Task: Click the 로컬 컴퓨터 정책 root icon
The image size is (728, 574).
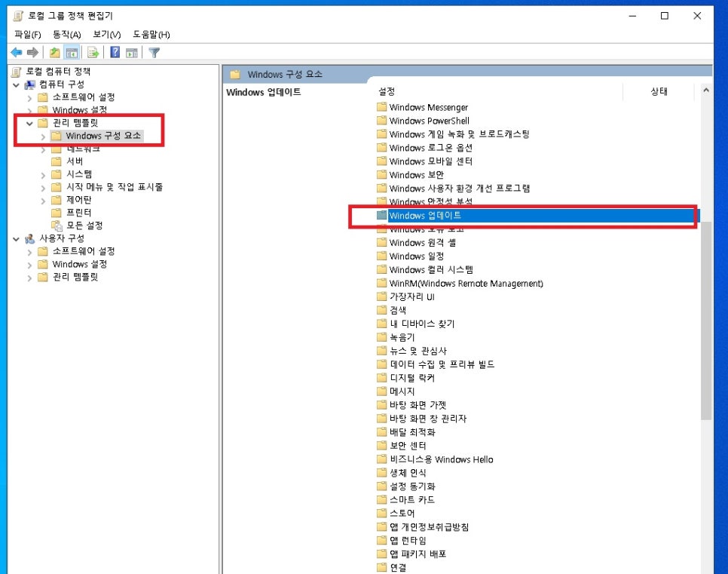Action: coord(17,72)
